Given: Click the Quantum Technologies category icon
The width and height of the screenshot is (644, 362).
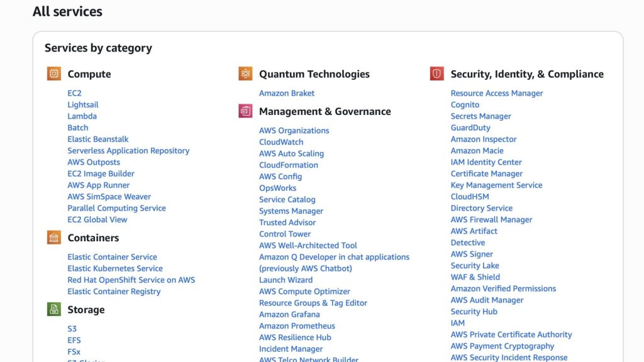Looking at the screenshot, I should (x=245, y=74).
